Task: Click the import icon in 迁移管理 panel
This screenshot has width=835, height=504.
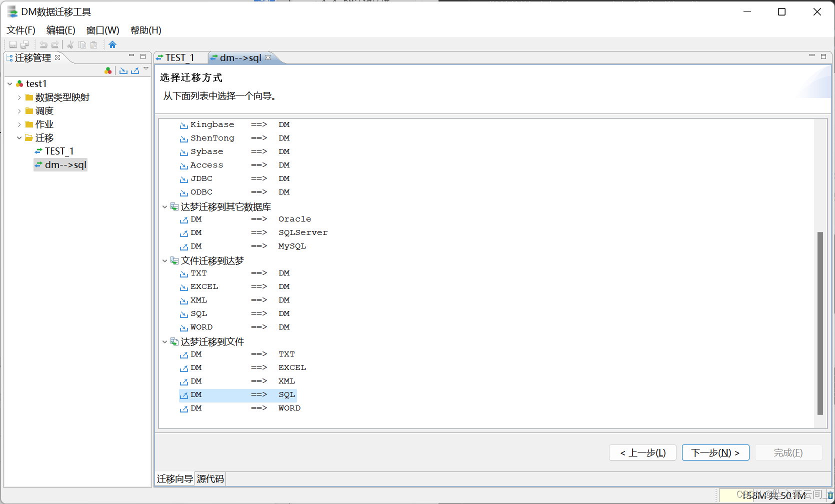Action: (x=123, y=70)
